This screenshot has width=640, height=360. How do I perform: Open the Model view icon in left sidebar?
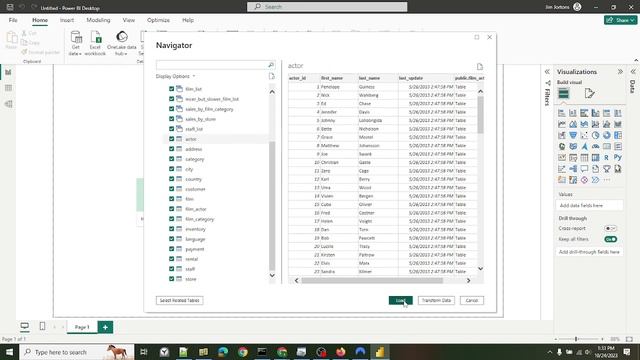pos(8,104)
